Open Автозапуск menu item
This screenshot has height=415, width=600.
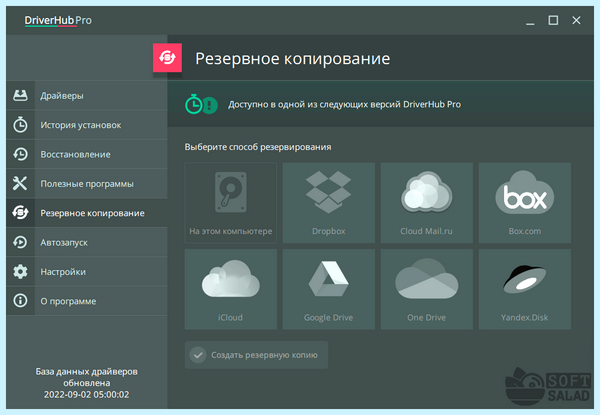[87, 242]
